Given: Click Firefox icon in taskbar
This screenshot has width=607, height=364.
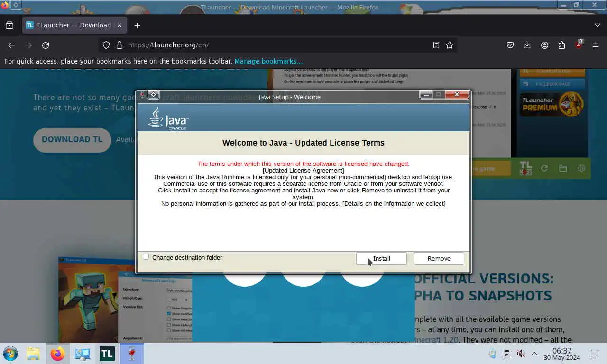Looking at the screenshot, I should point(58,354).
